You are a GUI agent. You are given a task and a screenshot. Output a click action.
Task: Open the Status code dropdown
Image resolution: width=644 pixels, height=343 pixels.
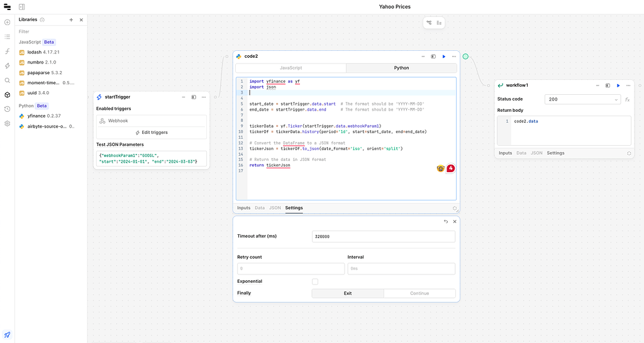582,99
